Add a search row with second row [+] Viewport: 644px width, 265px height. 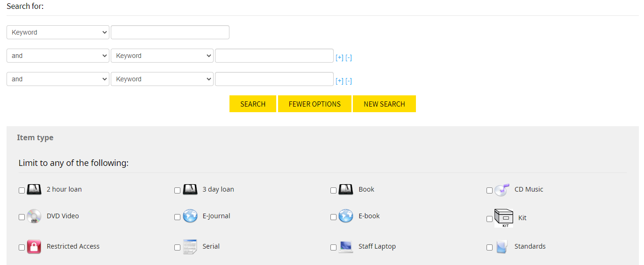coord(339,58)
